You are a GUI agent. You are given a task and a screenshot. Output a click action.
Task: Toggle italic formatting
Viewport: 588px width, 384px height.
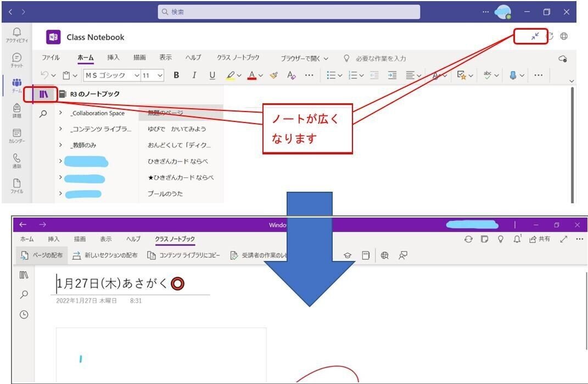pos(193,75)
